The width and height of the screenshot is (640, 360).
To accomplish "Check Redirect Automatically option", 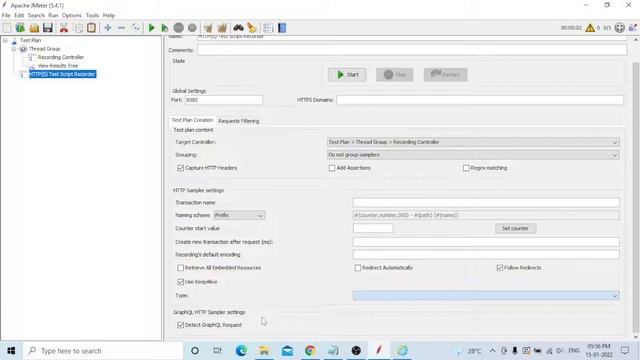I will (x=358, y=268).
